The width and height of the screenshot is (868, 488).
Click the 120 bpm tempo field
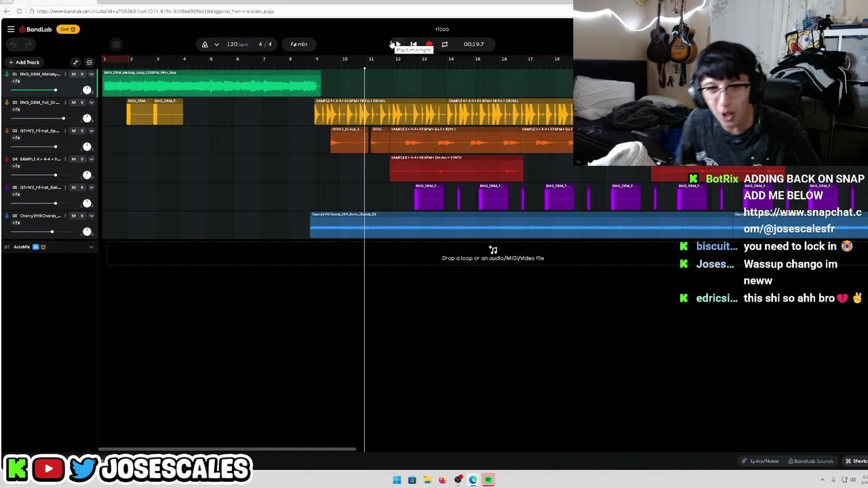coord(237,45)
